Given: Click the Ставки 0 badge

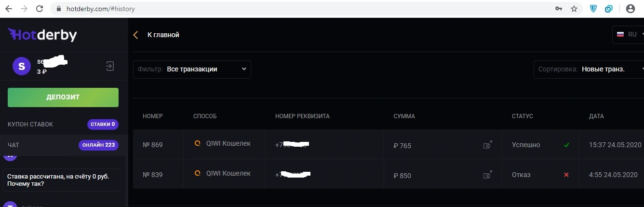Looking at the screenshot, I should [x=103, y=124].
